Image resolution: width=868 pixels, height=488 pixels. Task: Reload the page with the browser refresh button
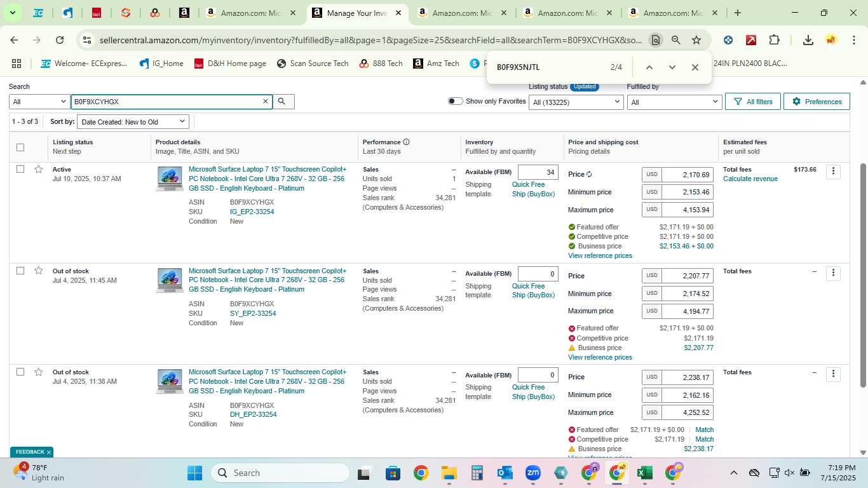[60, 40]
